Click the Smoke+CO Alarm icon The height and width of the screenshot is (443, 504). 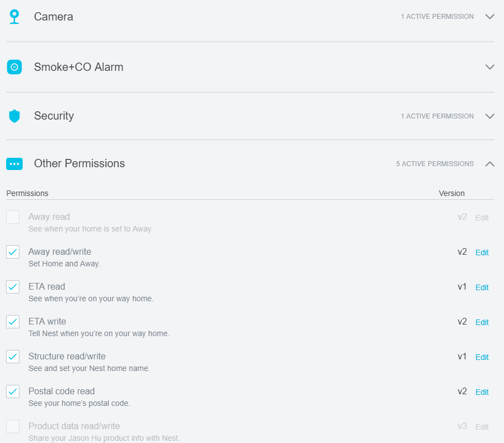(14, 67)
